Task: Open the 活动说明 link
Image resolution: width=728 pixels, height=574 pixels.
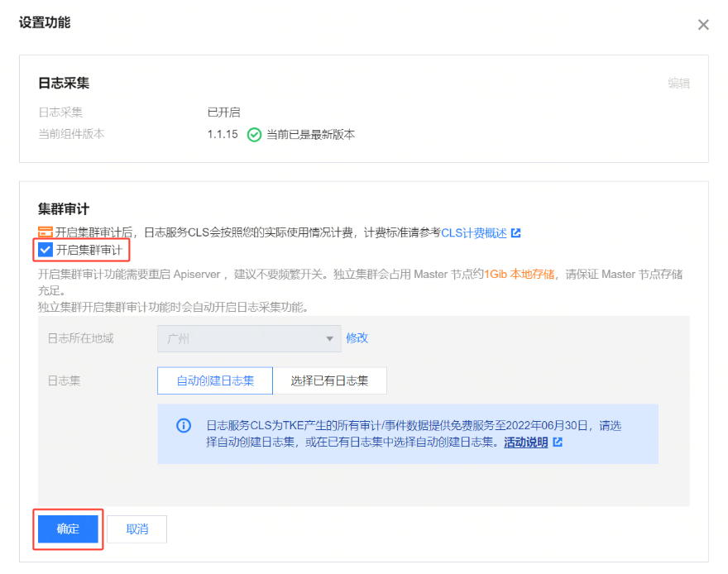Action: pos(526,442)
